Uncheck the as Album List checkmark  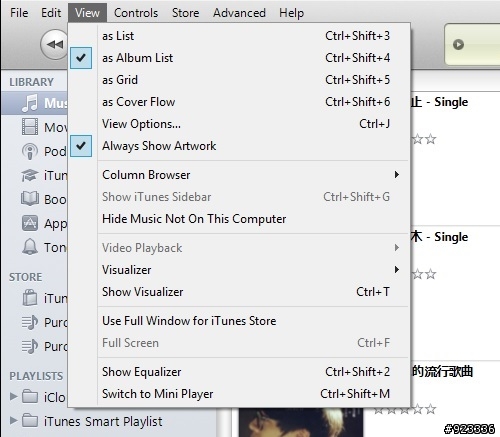81,58
